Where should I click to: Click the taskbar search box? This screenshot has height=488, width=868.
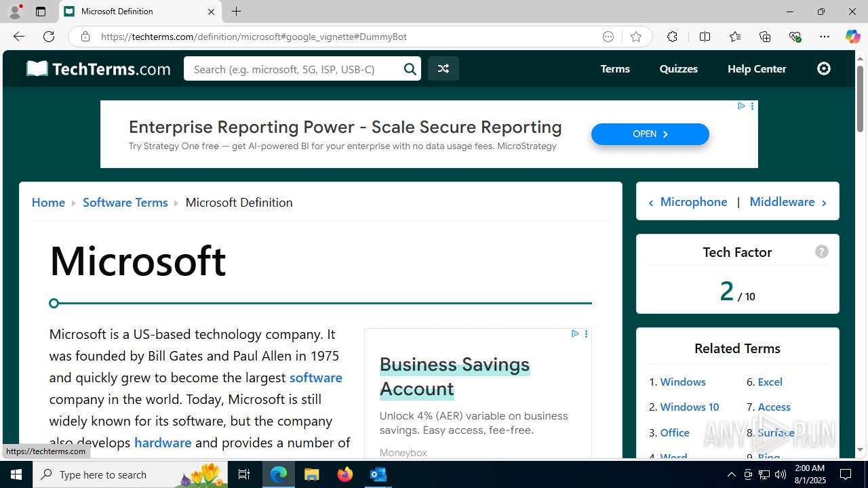131,474
